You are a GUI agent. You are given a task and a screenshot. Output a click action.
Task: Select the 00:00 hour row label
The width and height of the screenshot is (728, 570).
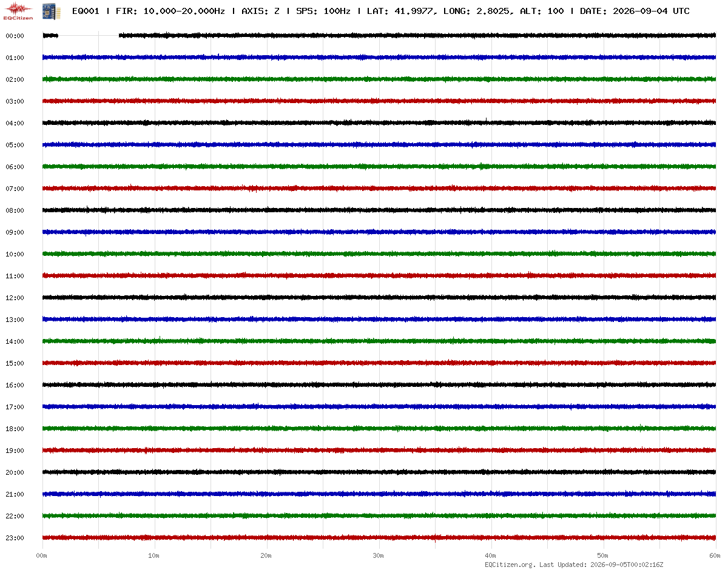coord(15,36)
